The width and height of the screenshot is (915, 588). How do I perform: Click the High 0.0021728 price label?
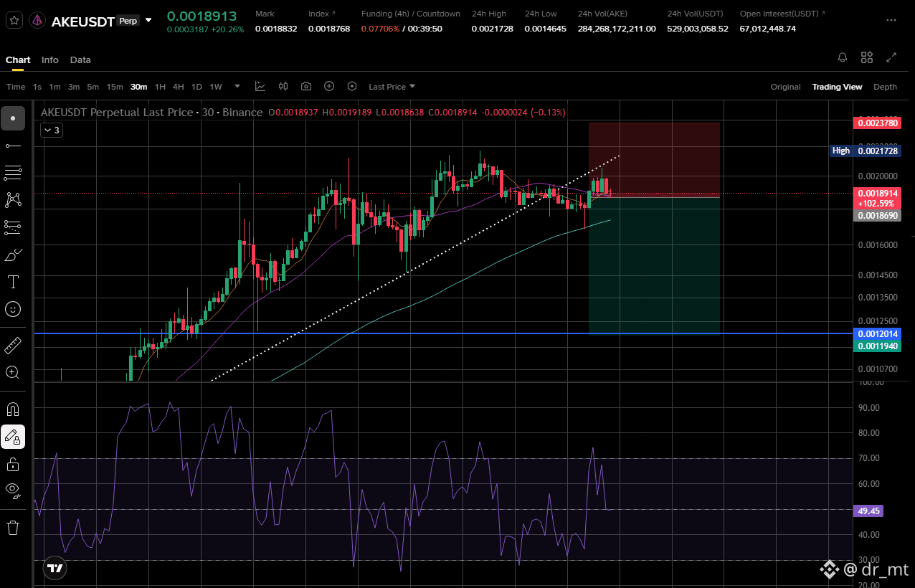tap(866, 151)
